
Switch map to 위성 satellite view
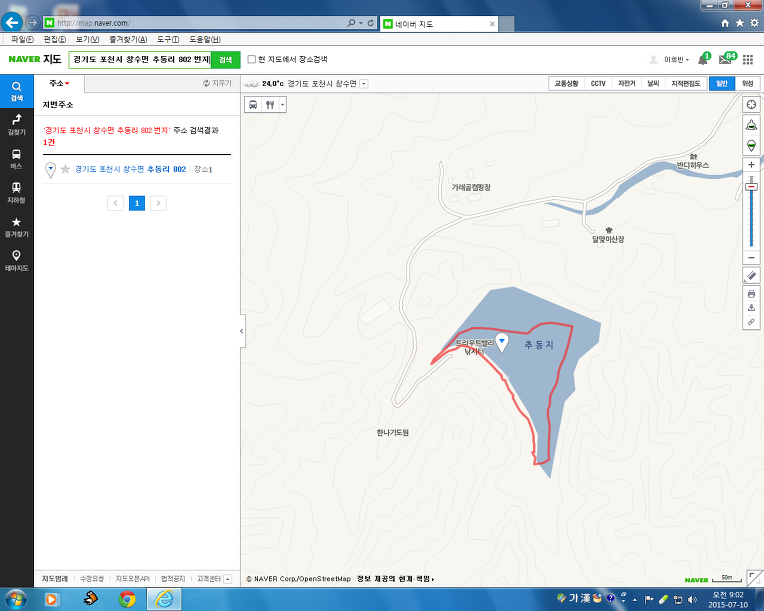coord(747,84)
